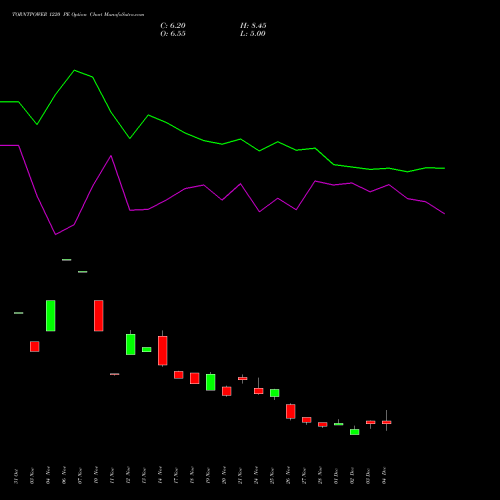Screen dimensions: 500x500
Task: Click the 03 Dec date label
Action: point(368,476)
